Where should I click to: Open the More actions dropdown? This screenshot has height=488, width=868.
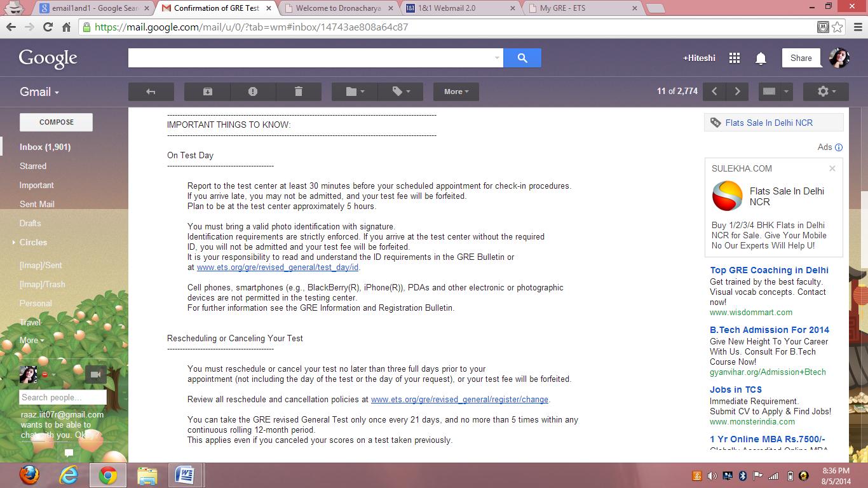pos(456,91)
